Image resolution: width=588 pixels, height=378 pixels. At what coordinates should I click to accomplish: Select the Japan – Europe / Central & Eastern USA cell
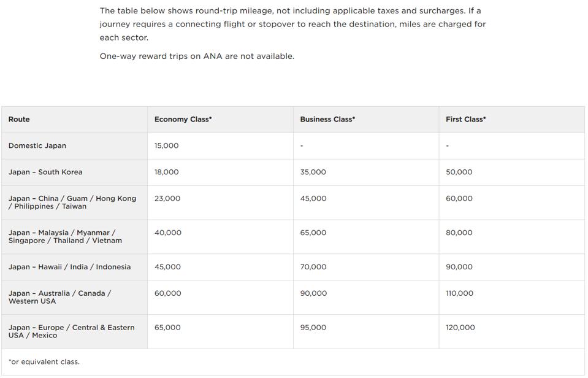pos(71,331)
